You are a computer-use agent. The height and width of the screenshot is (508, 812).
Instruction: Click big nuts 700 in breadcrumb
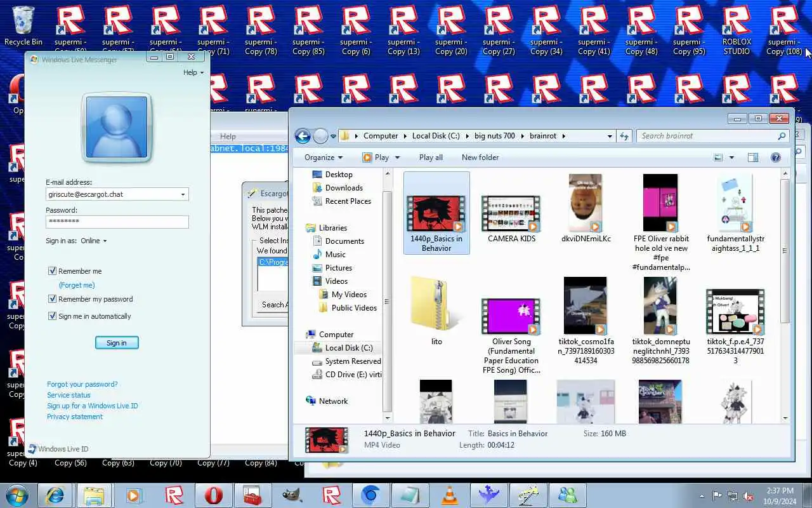[495, 136]
